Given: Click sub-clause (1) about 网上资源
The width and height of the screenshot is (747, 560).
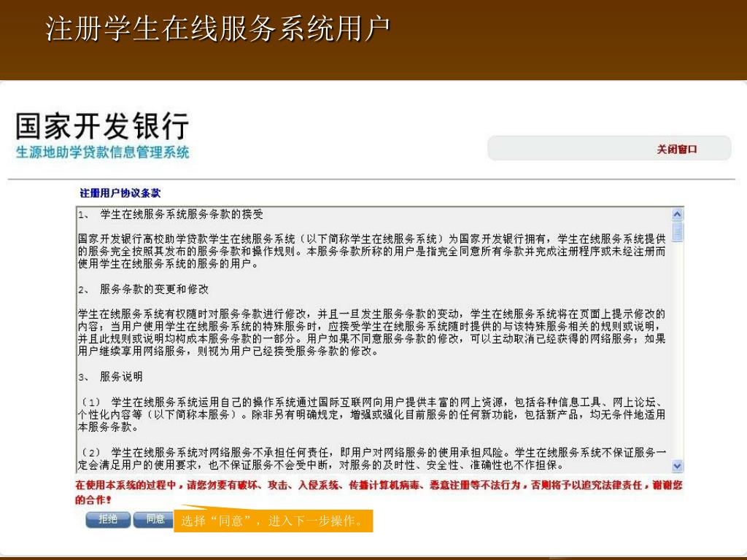Looking at the screenshot, I should pyautogui.click(x=371, y=414).
